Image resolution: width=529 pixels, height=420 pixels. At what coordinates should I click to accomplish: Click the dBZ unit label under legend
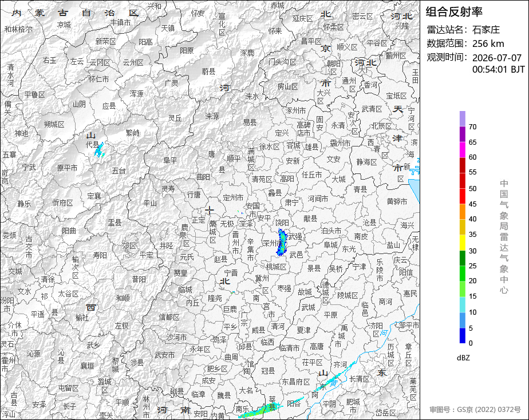[463, 358]
